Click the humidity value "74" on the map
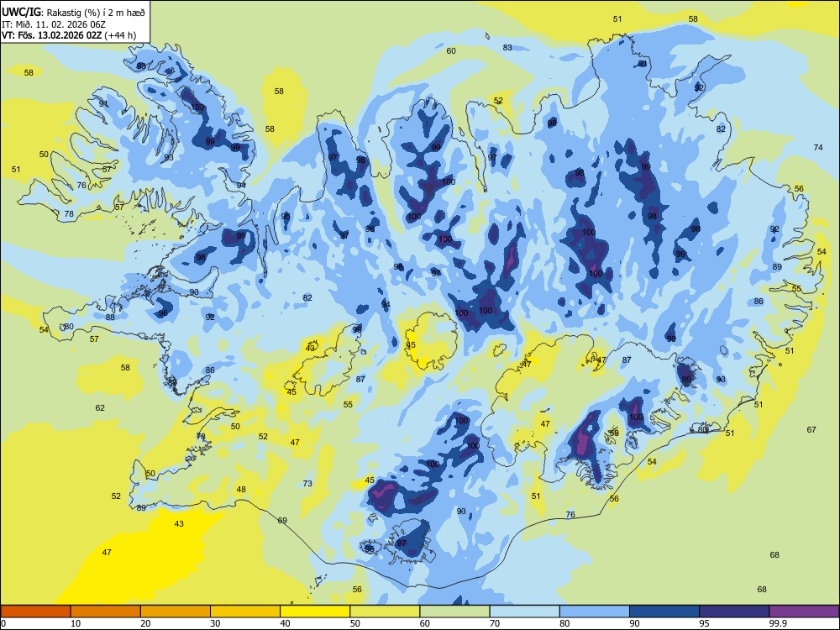 click(818, 147)
